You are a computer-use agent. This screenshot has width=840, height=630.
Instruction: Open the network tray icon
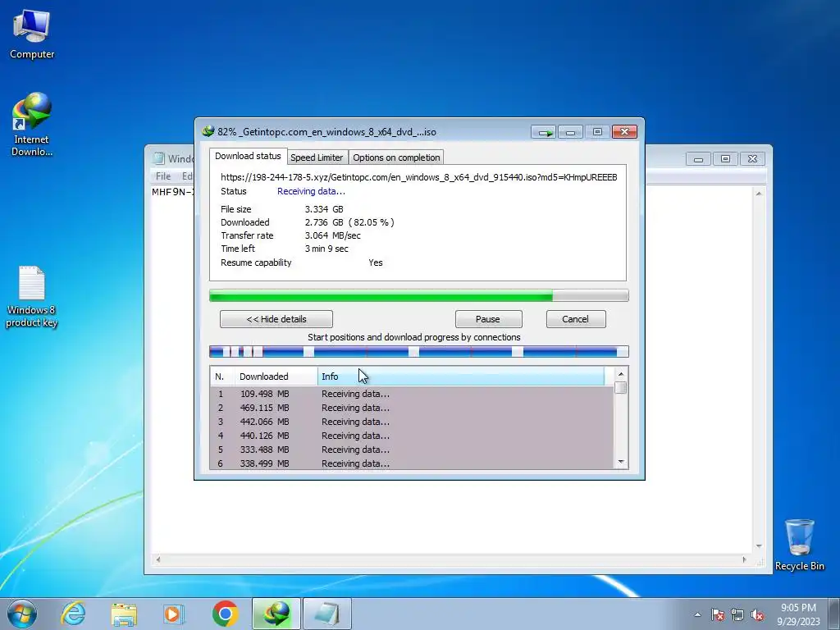pos(737,615)
